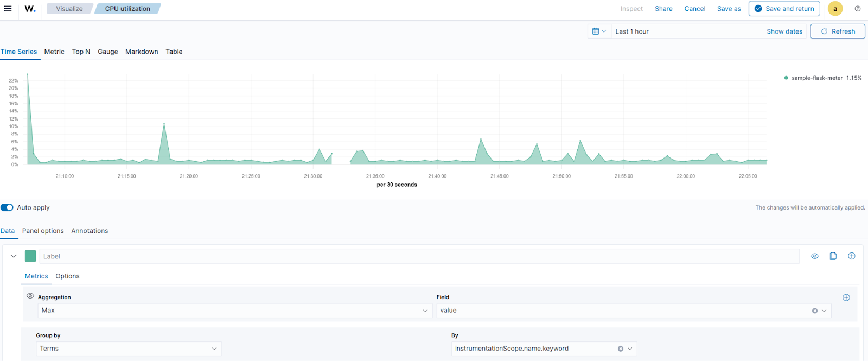
Task: Click the 21:15:00 x-axis label
Action: click(126, 176)
